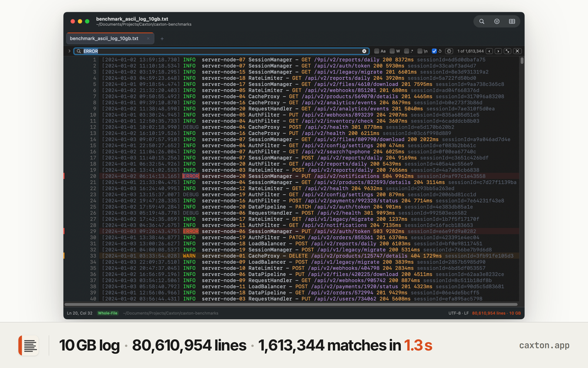Click the filter icon in the title bar
The height and width of the screenshot is (368, 588).
click(496, 21)
